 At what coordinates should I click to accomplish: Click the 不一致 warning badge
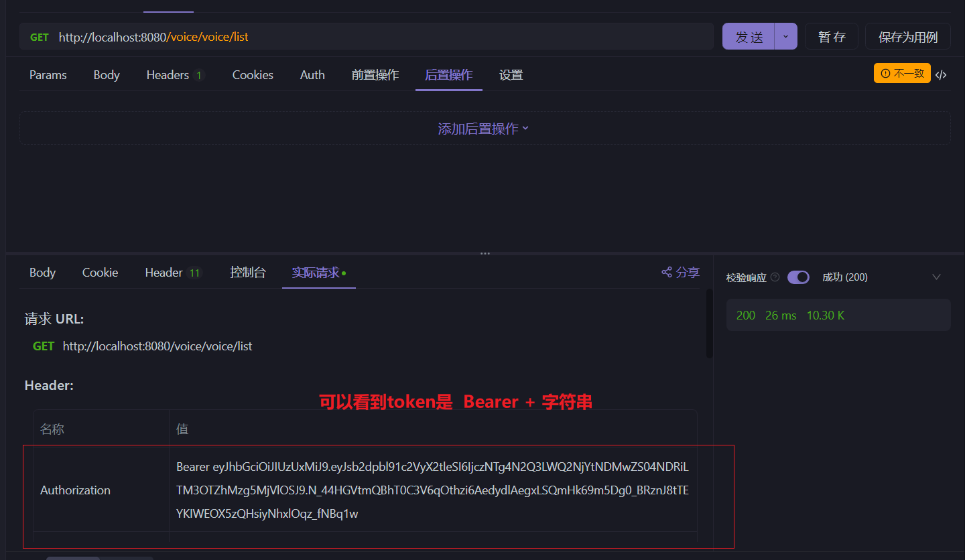pos(902,73)
